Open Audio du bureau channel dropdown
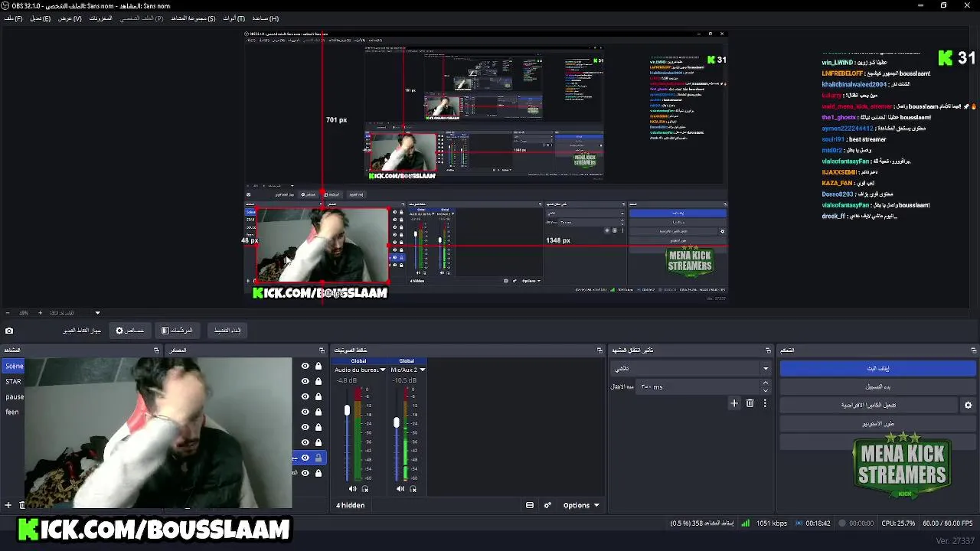This screenshot has height=551, width=980. click(383, 370)
